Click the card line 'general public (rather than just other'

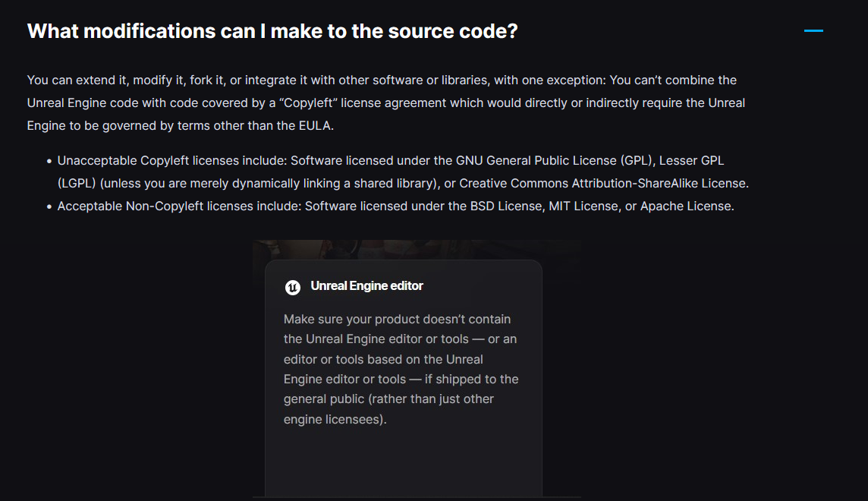(388, 399)
